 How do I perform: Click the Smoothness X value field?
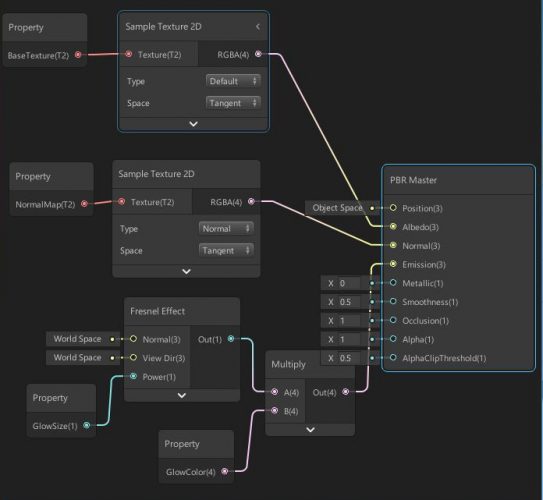click(349, 302)
